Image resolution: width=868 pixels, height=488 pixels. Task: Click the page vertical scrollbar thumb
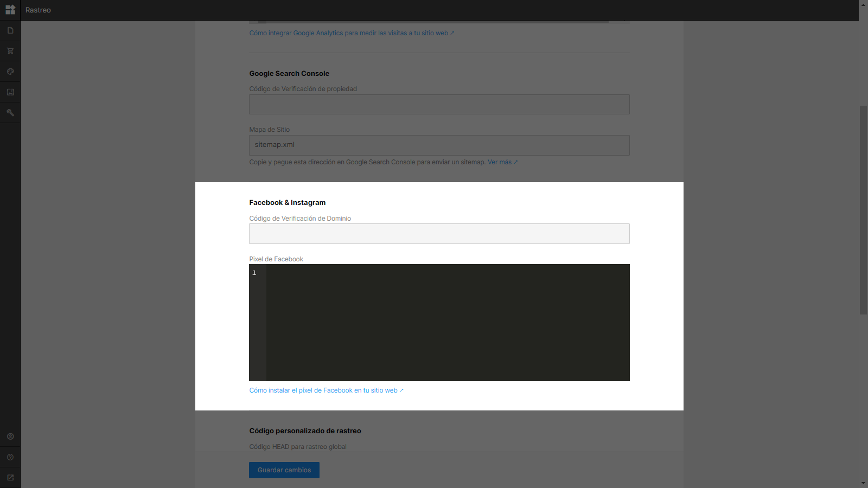(863, 210)
